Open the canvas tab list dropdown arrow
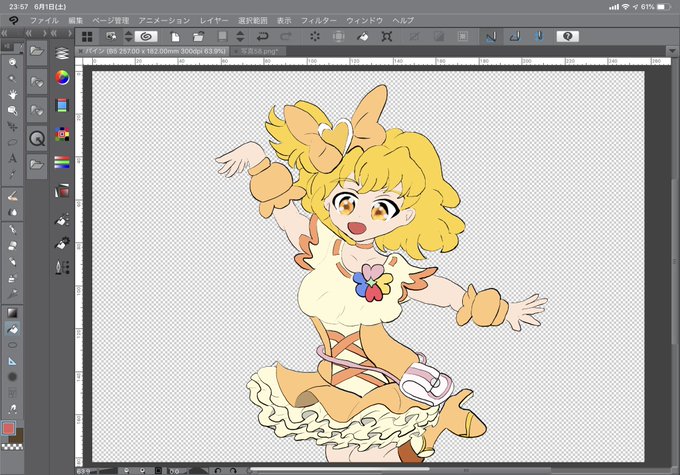The image size is (680, 475). (x=672, y=51)
